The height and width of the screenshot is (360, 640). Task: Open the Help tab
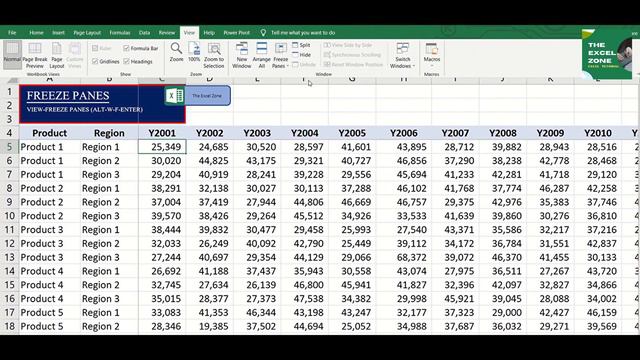click(x=209, y=33)
